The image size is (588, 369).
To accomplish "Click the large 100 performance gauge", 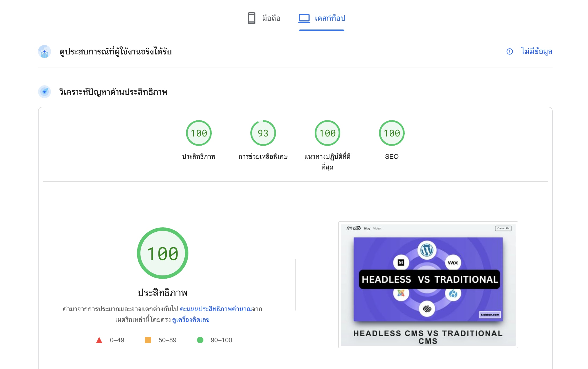I will pyautogui.click(x=162, y=253).
